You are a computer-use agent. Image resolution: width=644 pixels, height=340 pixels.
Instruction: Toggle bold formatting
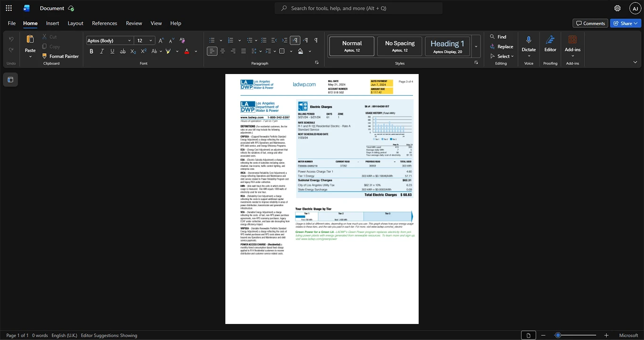91,51
